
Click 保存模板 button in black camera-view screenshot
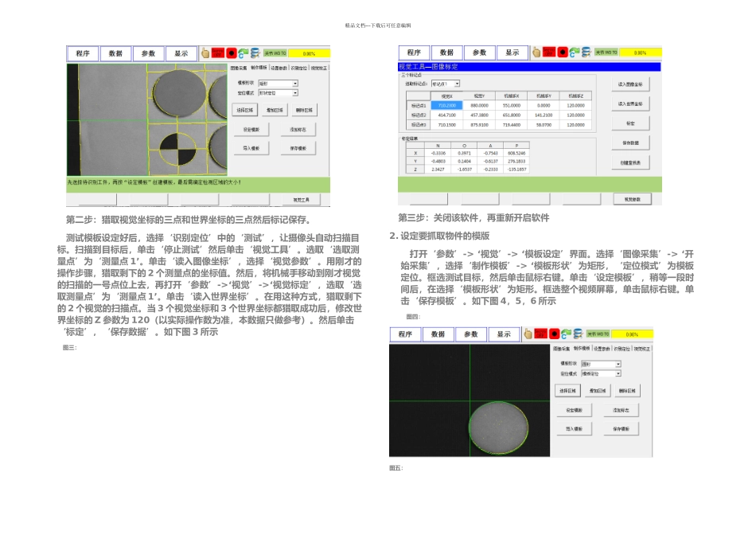pos(621,428)
